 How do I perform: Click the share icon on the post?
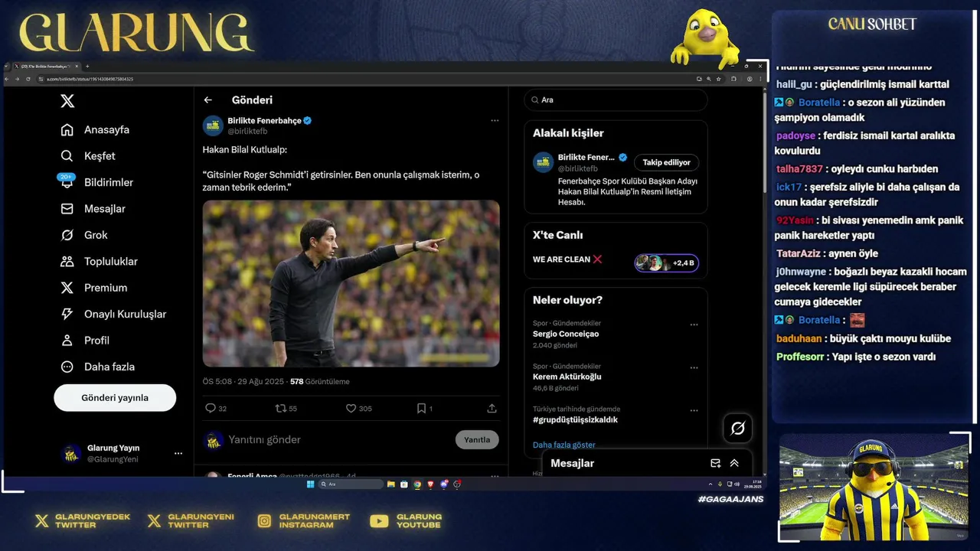[x=492, y=409]
